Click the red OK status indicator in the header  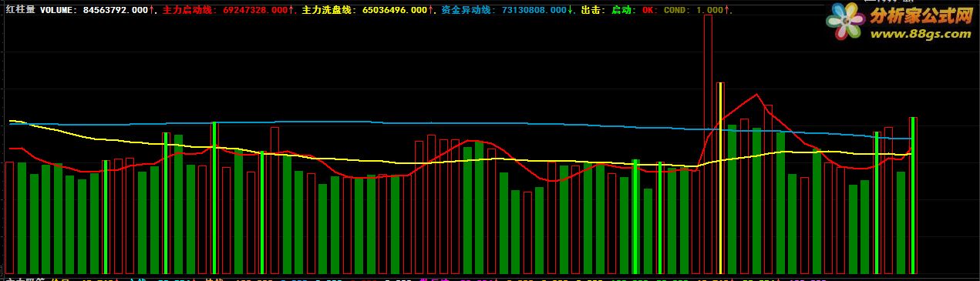(647, 10)
